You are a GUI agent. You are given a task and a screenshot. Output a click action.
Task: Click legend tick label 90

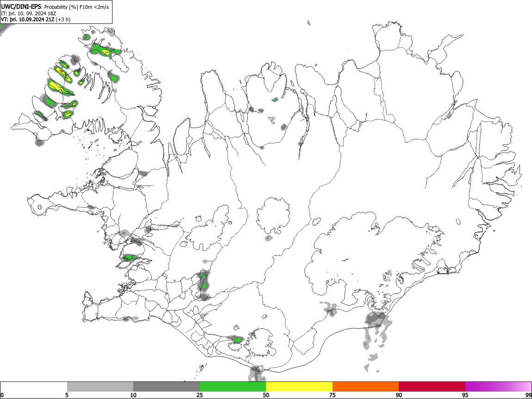[399, 395]
